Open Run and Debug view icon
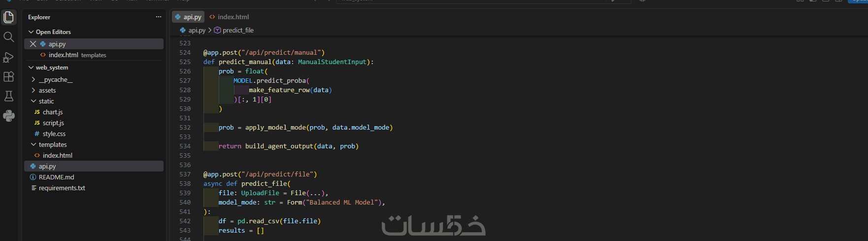868x241 pixels. (x=9, y=57)
